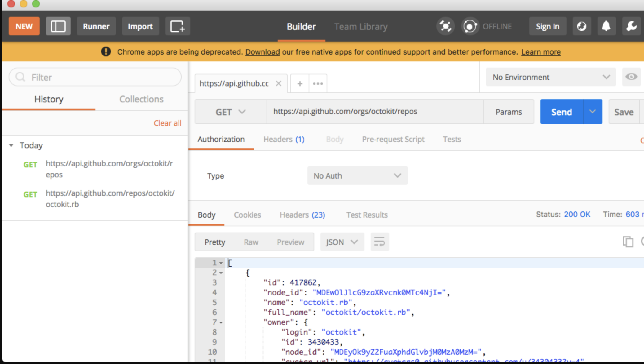
Task: Open the No Environment dropdown
Action: (x=551, y=77)
